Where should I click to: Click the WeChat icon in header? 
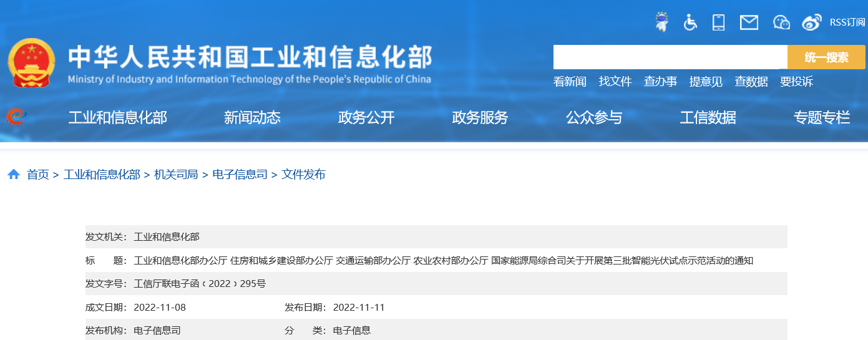[x=781, y=22]
